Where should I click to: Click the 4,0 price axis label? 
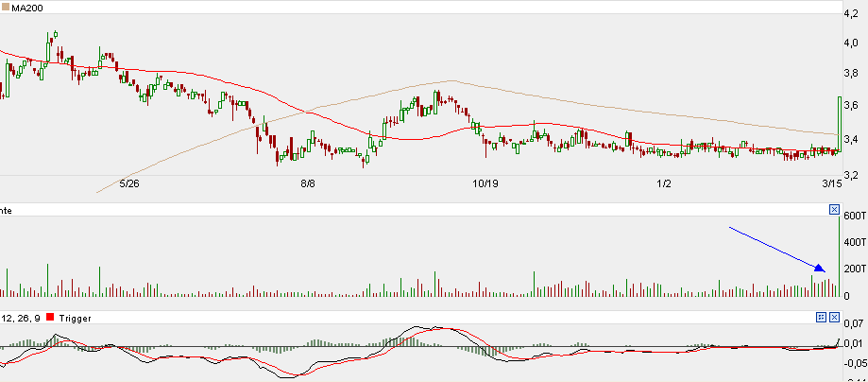coord(850,43)
